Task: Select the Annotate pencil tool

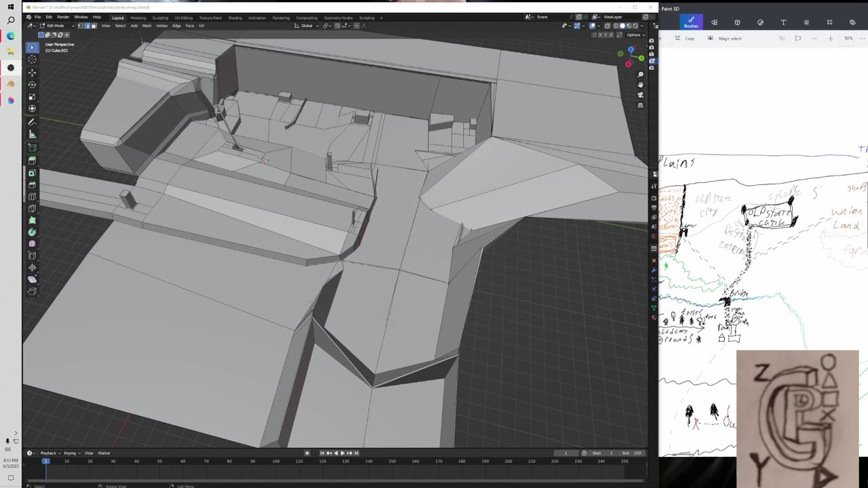Action: coord(32,122)
